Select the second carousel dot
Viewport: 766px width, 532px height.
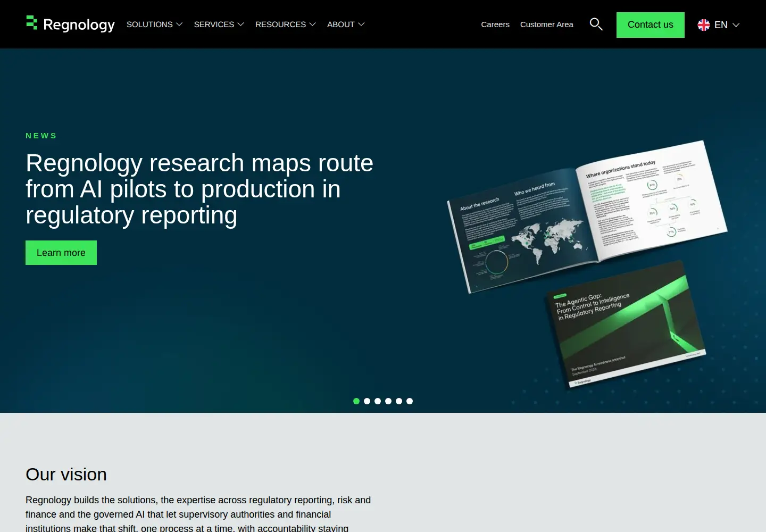pos(367,401)
